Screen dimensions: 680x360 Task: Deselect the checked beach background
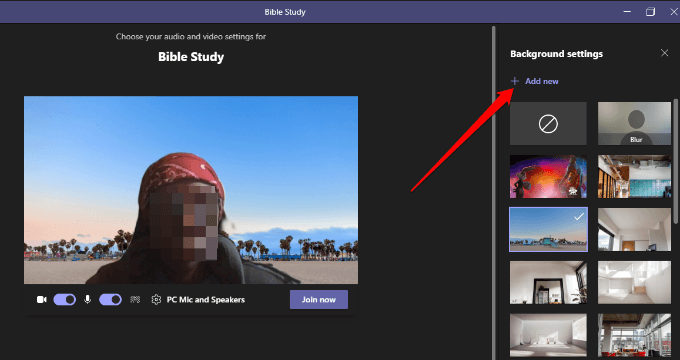[x=549, y=229]
